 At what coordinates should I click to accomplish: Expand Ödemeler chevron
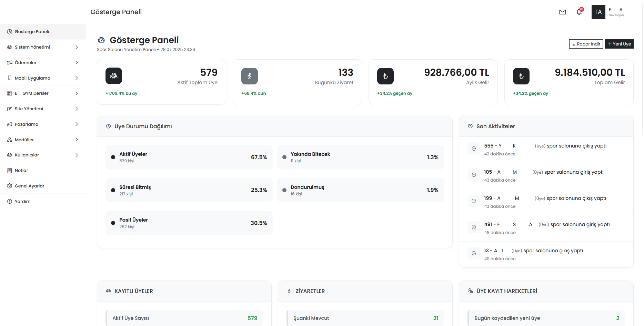[77, 62]
